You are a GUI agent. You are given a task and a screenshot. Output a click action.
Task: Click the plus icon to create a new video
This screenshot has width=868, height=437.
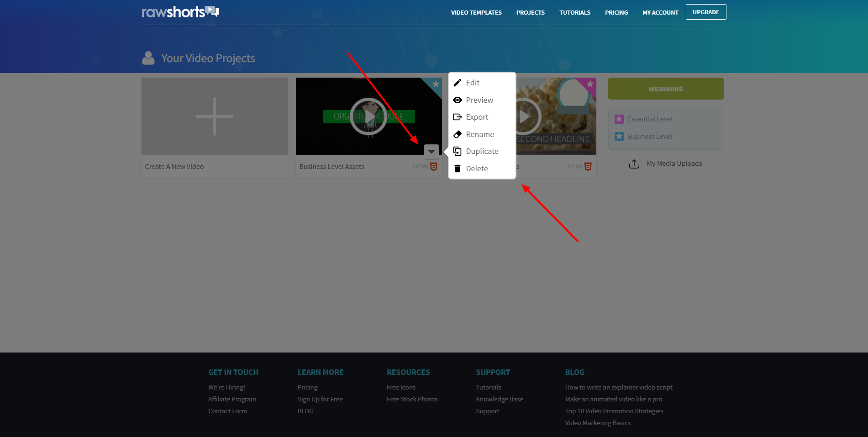tap(215, 116)
